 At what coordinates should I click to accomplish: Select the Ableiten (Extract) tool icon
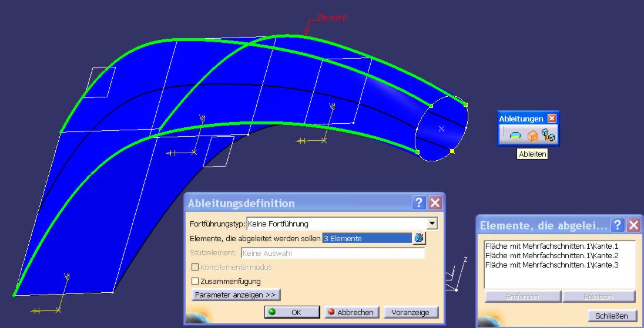click(x=532, y=136)
